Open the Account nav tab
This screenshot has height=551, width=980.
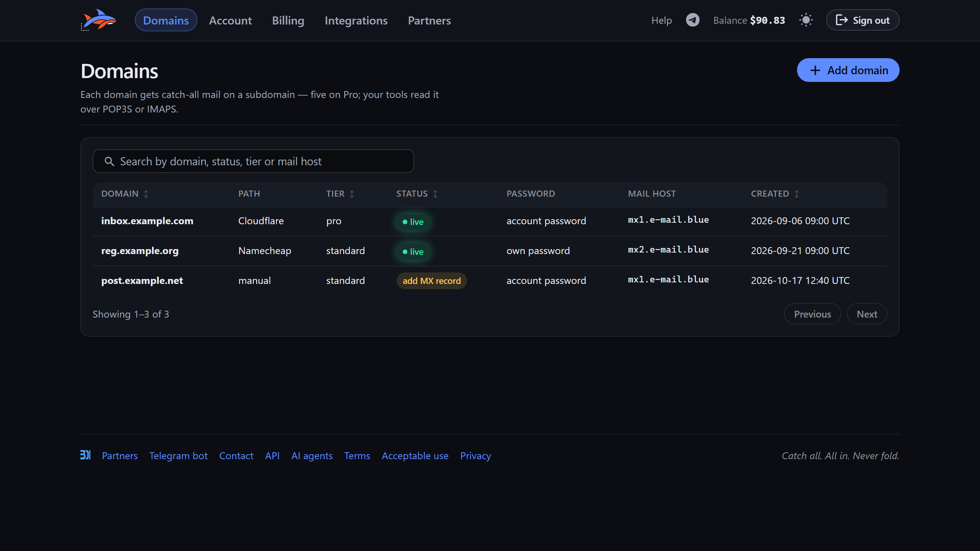click(x=230, y=20)
